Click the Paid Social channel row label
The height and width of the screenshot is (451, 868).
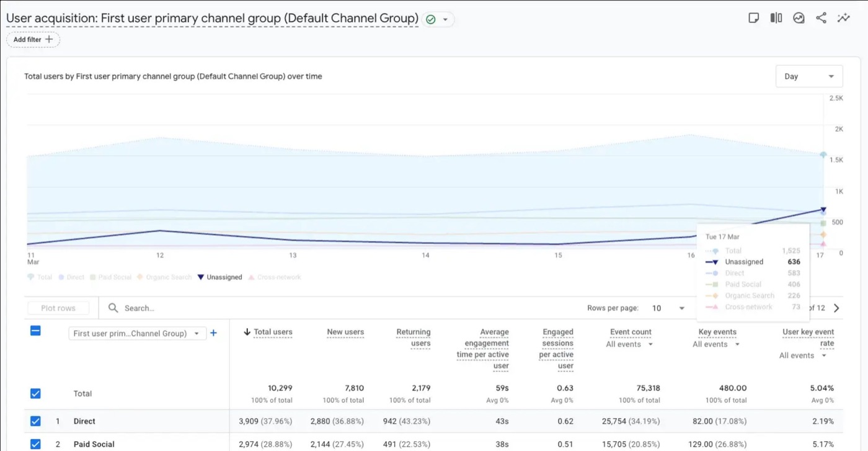[94, 444]
